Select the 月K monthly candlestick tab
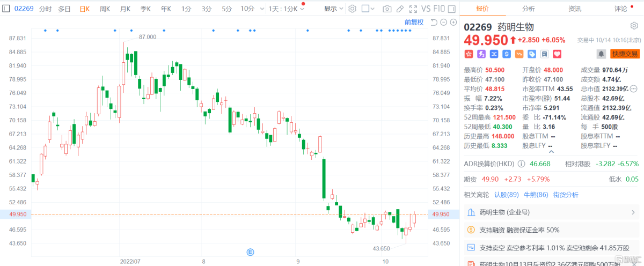Image resolution: width=644 pixels, height=266 pixels. pyautogui.click(x=125, y=9)
